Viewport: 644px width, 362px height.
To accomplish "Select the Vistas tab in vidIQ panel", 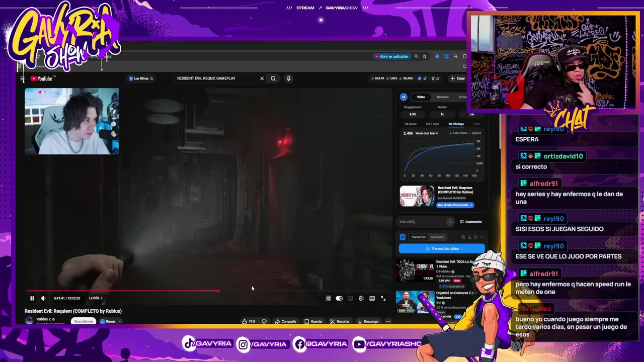I will (x=421, y=97).
